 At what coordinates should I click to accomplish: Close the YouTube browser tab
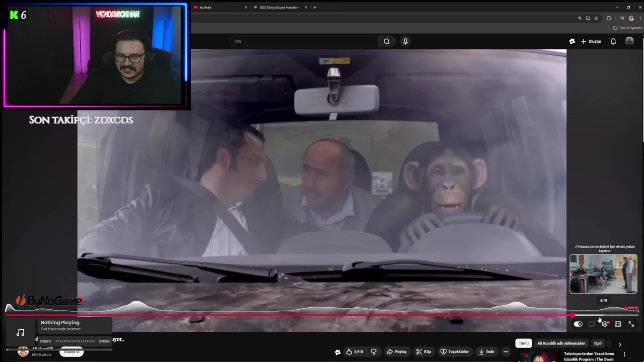click(246, 7)
